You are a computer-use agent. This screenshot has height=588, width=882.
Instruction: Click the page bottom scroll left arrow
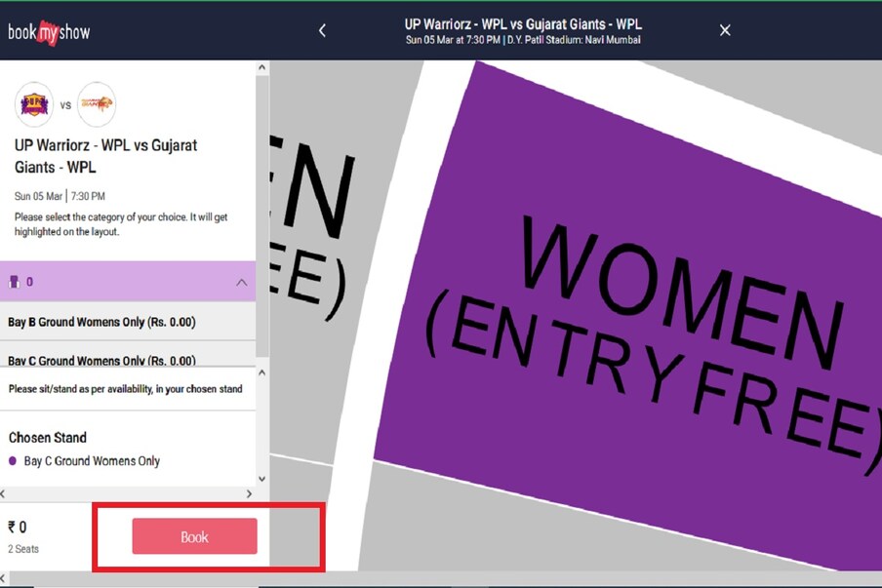coord(3,578)
